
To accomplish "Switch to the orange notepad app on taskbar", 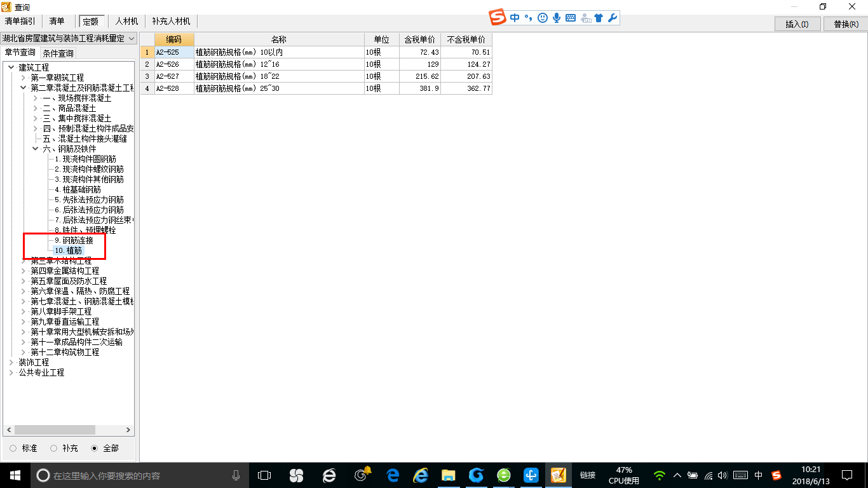I will [559, 475].
